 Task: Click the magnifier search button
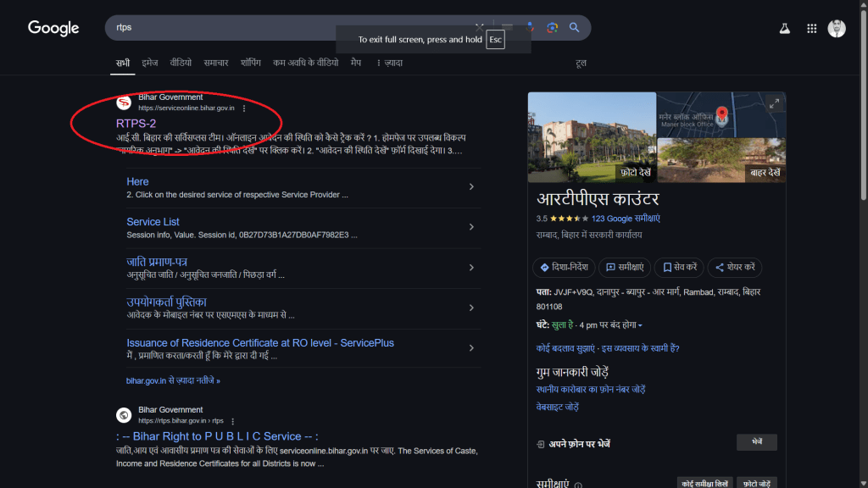[x=574, y=28]
